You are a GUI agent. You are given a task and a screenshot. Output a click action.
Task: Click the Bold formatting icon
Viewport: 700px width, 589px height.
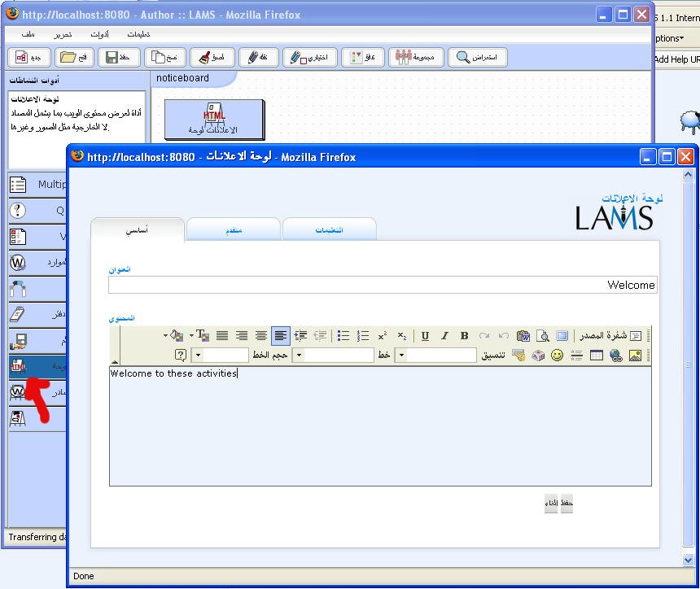pyautogui.click(x=464, y=336)
